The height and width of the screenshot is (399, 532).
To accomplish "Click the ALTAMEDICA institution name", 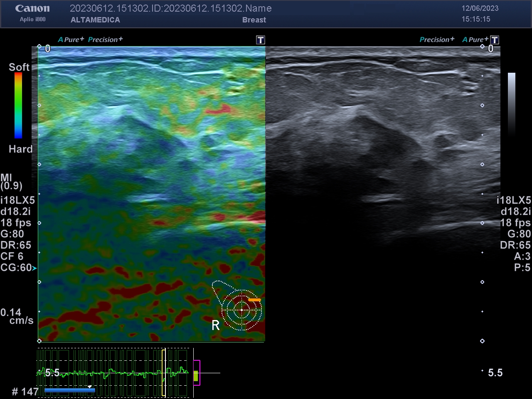I will click(x=95, y=20).
